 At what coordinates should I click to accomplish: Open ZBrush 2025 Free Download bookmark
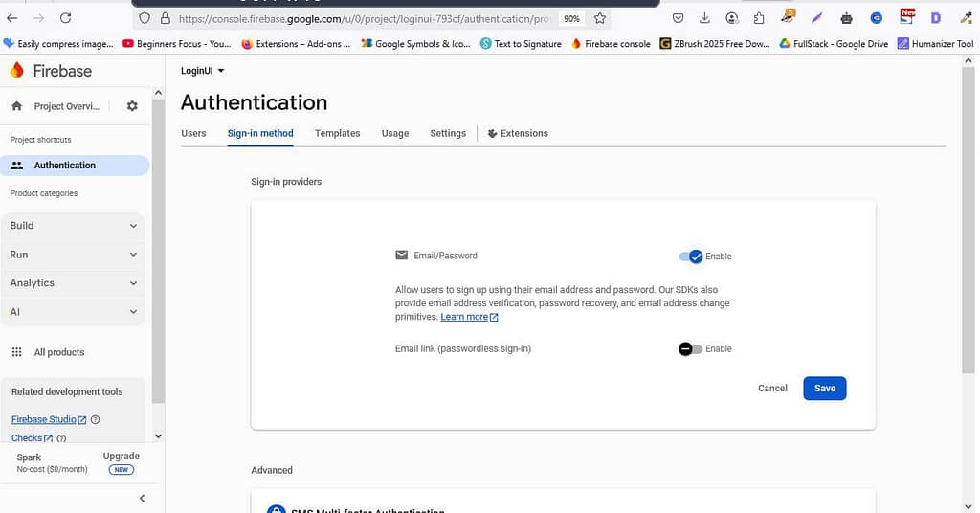point(715,44)
